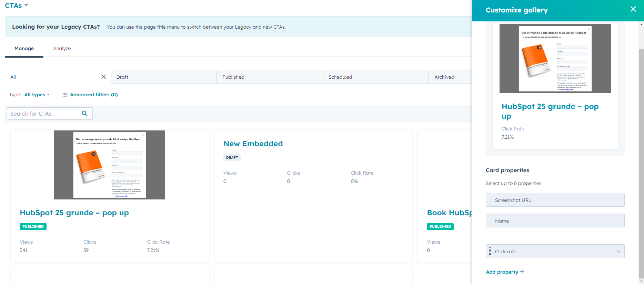The width and height of the screenshot is (644, 284).
Task: Remove the Click rate property
Action: pyautogui.click(x=618, y=252)
